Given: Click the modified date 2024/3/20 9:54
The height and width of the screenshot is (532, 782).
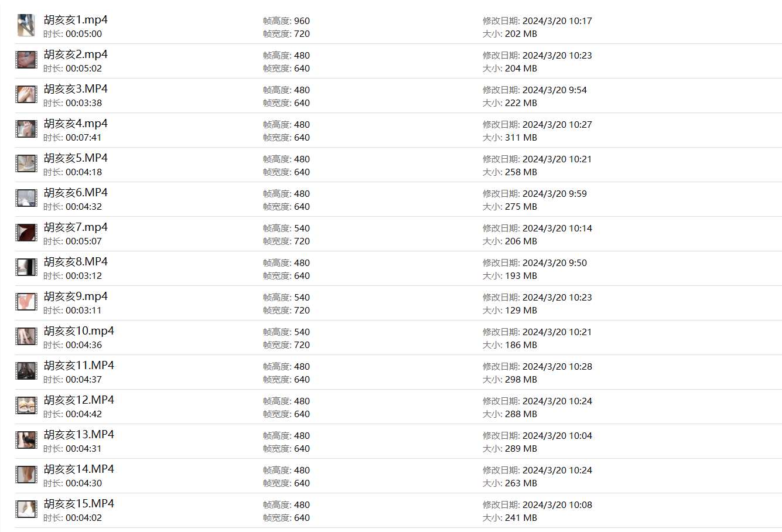Looking at the screenshot, I should (554, 90).
